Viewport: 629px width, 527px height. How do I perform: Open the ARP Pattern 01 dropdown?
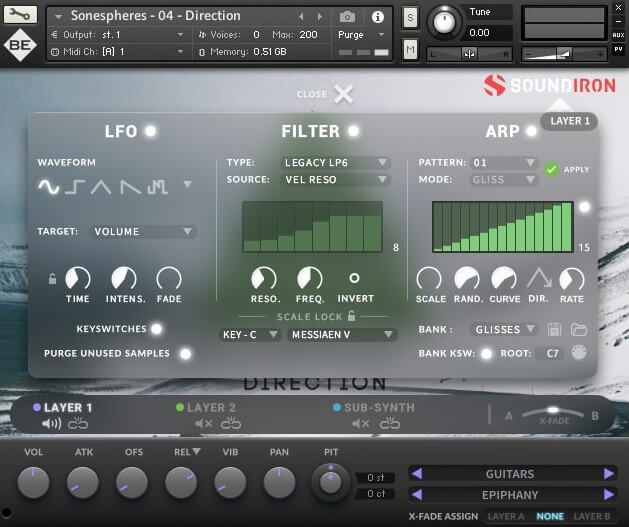pyautogui.click(x=504, y=162)
